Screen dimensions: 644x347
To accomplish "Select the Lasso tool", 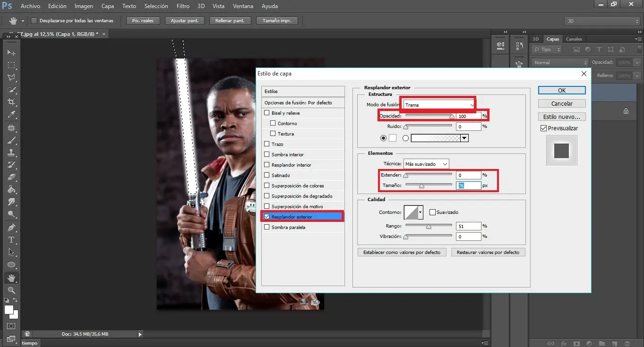I will point(11,77).
